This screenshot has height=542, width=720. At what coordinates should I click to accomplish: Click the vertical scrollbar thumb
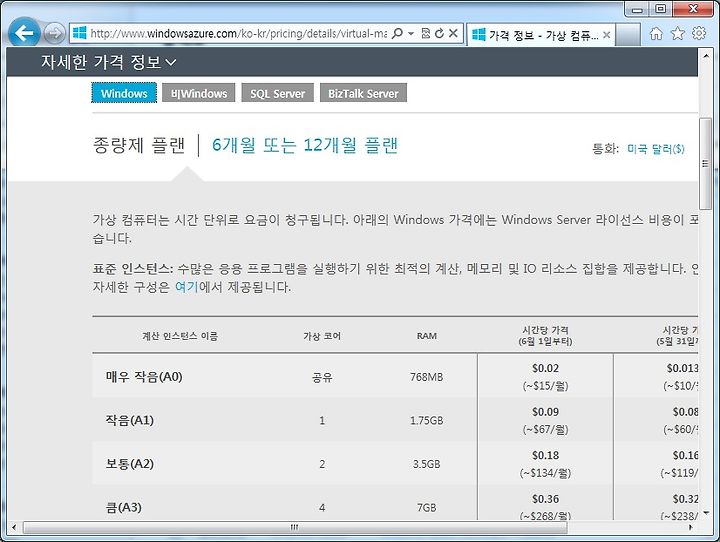(705, 164)
